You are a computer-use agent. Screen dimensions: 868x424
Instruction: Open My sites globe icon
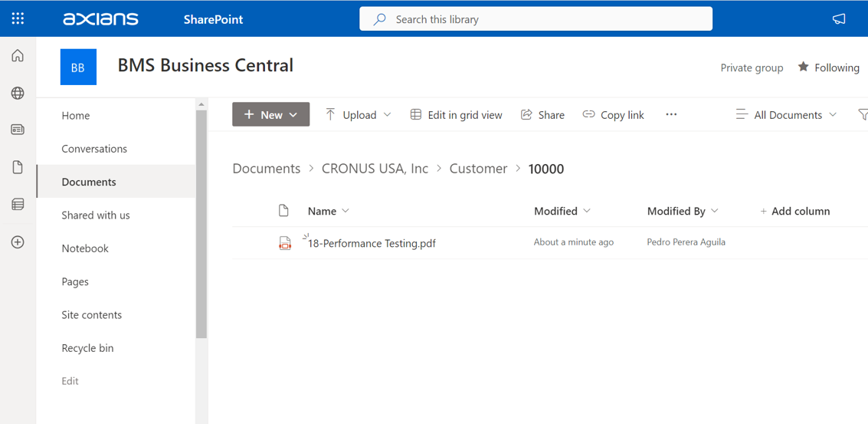18,94
